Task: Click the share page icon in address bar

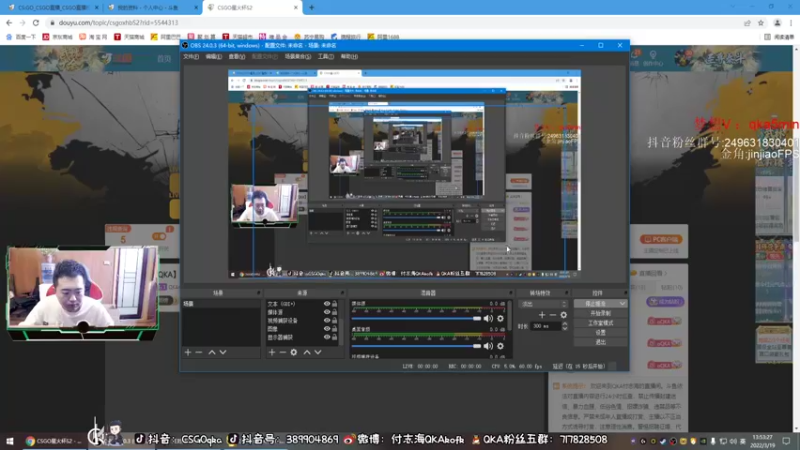Action: (747, 22)
